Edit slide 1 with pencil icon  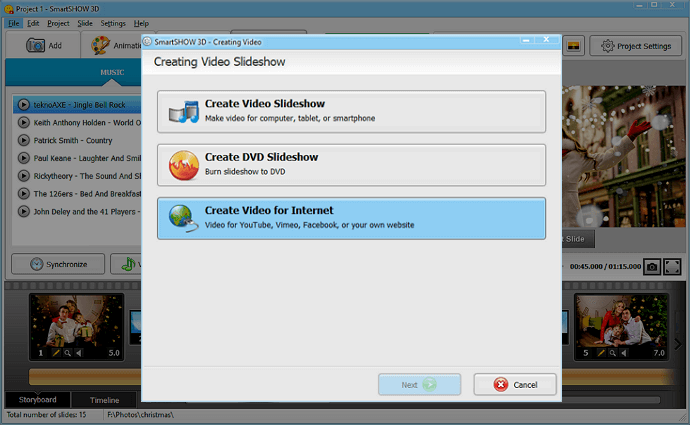56,353
